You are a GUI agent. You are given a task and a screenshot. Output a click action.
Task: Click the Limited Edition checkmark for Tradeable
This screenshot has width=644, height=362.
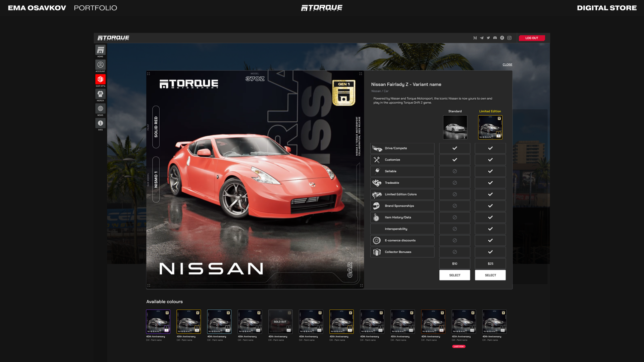click(490, 183)
